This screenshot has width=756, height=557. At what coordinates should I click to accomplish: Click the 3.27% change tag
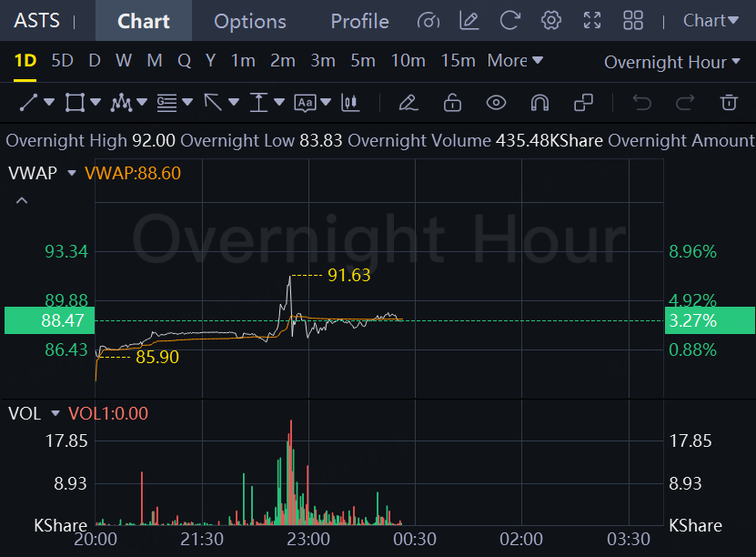[x=710, y=320]
